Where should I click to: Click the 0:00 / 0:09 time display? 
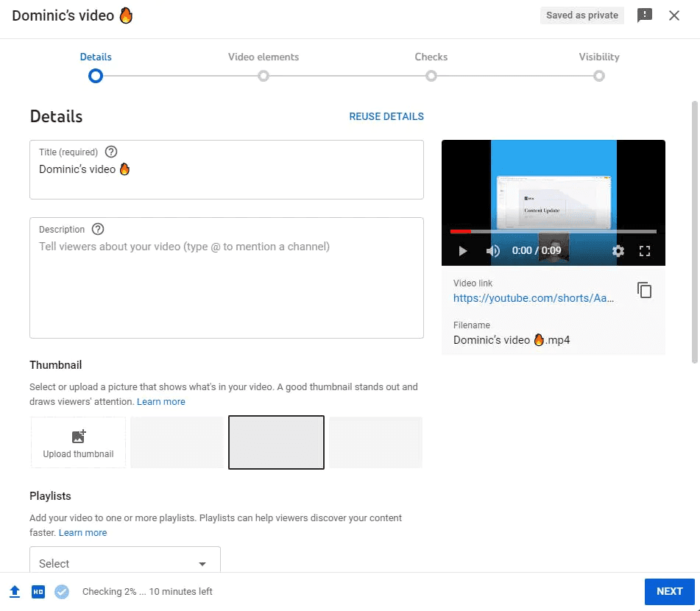point(536,250)
